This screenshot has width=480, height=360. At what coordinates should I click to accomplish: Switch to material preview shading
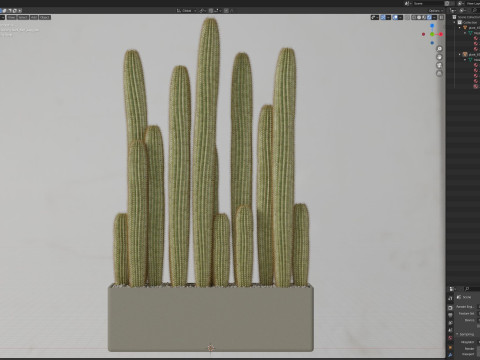point(424,17)
